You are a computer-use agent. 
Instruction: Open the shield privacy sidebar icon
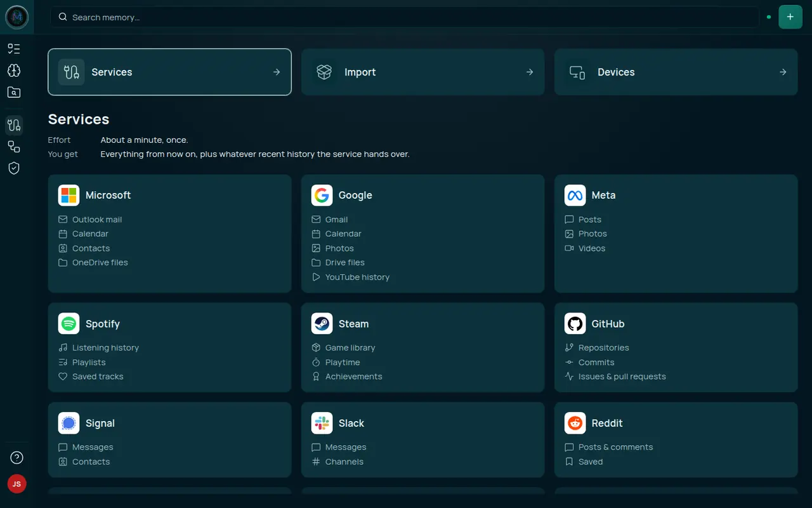coord(14,168)
